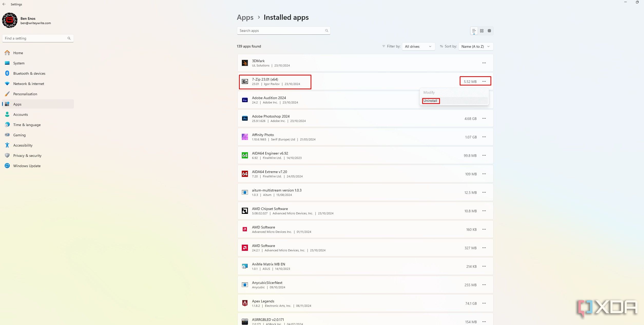Viewport: 644px width, 325px height.
Task: Click the 4.68 GB size value
Action: point(470,119)
